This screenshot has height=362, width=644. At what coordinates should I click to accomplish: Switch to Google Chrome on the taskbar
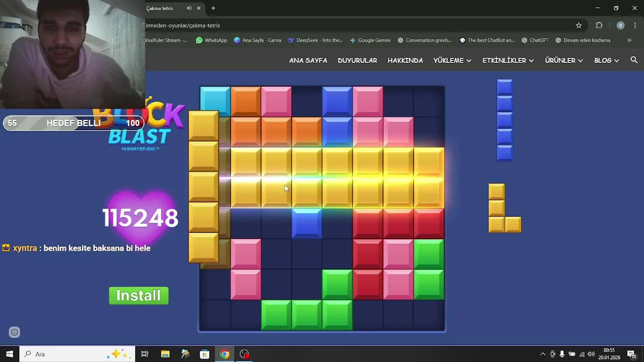click(x=225, y=354)
